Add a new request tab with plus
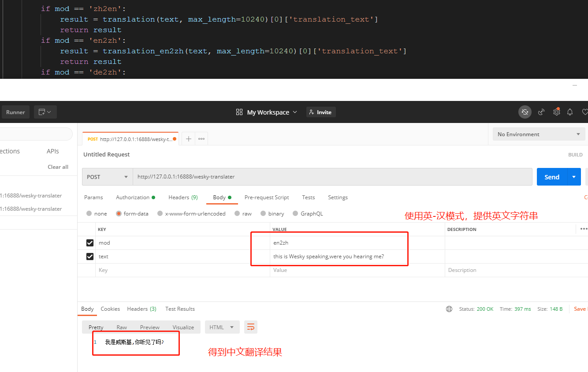Viewport: 588px width, 372px height. (188, 139)
